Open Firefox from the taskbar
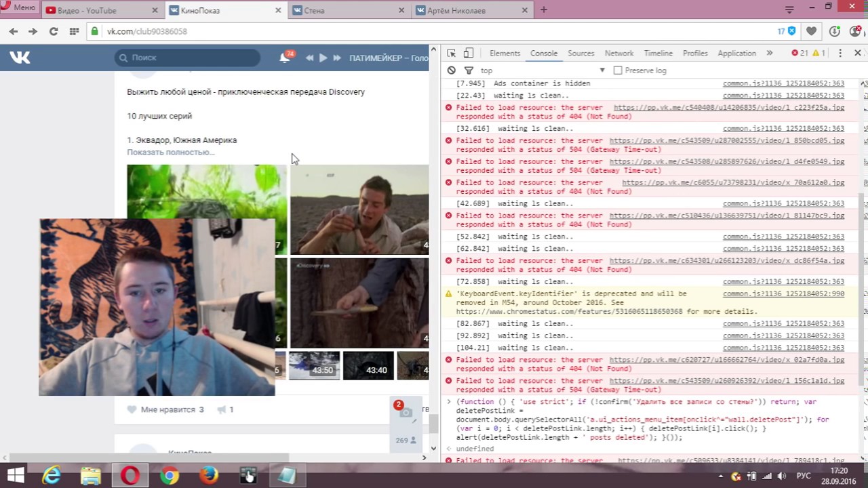Screen dimensions: 868x488 tap(209, 476)
